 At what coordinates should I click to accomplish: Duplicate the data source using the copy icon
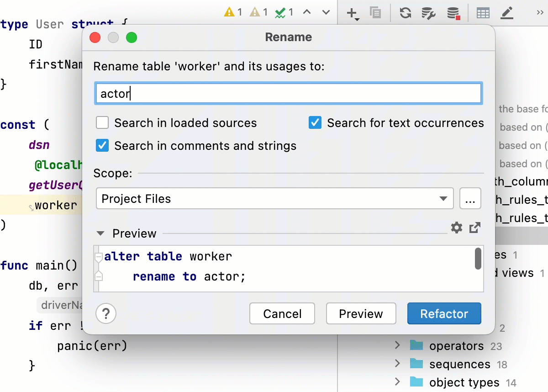375,12
